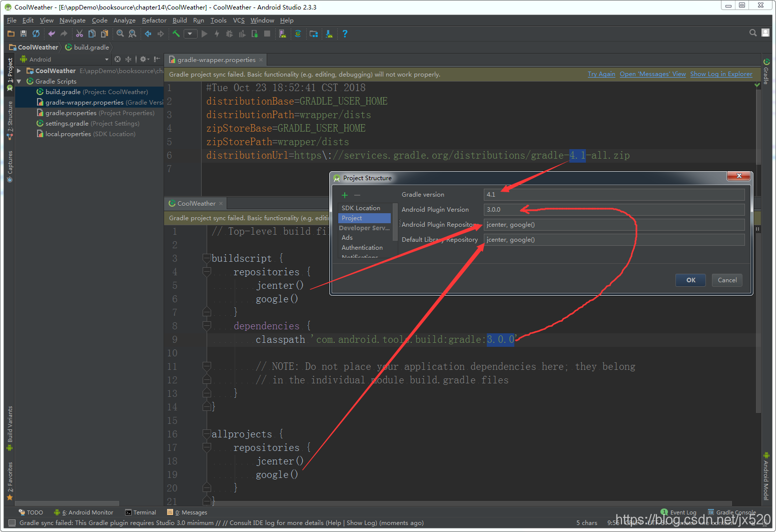Image resolution: width=776 pixels, height=532 pixels.
Task: Close the gradle-wrapper.properties tab
Action: 261,60
